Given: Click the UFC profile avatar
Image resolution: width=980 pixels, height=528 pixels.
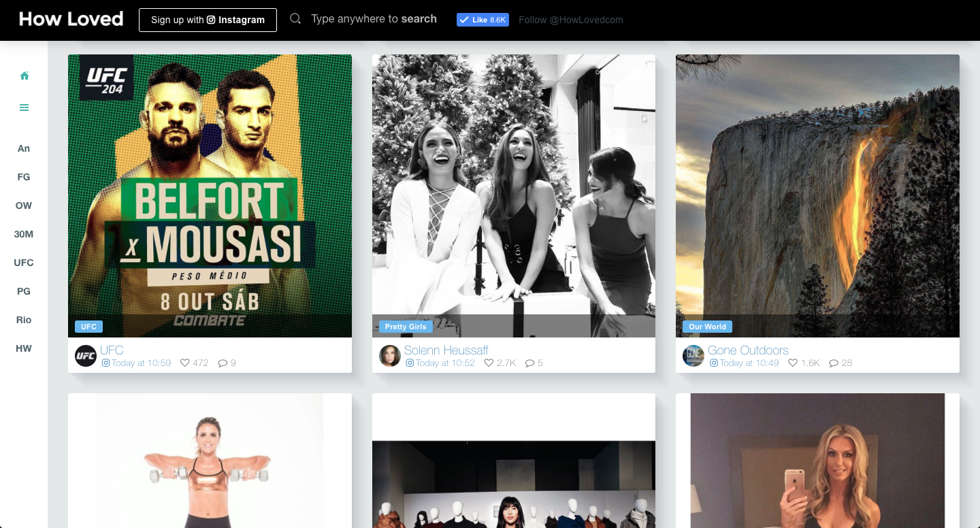Looking at the screenshot, I should tap(86, 356).
